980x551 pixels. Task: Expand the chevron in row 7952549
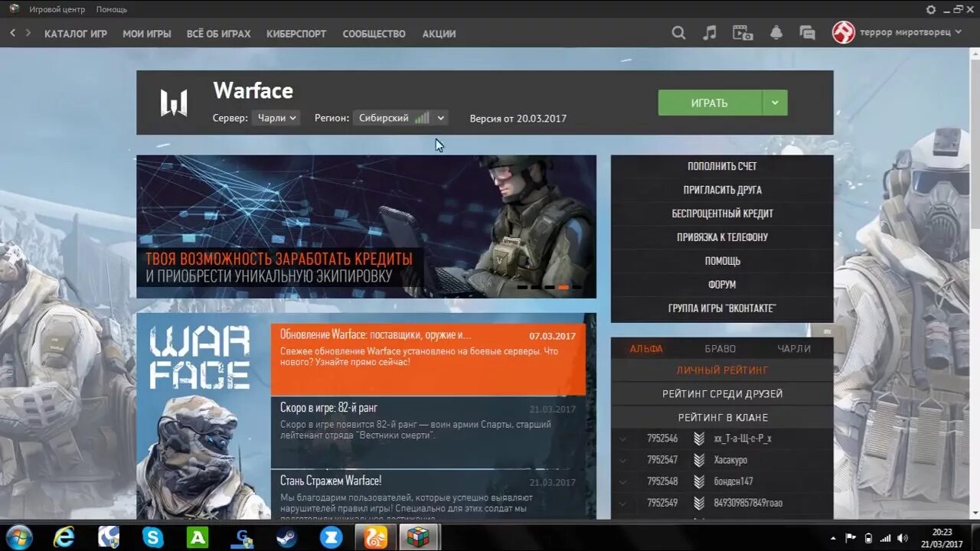tap(622, 504)
